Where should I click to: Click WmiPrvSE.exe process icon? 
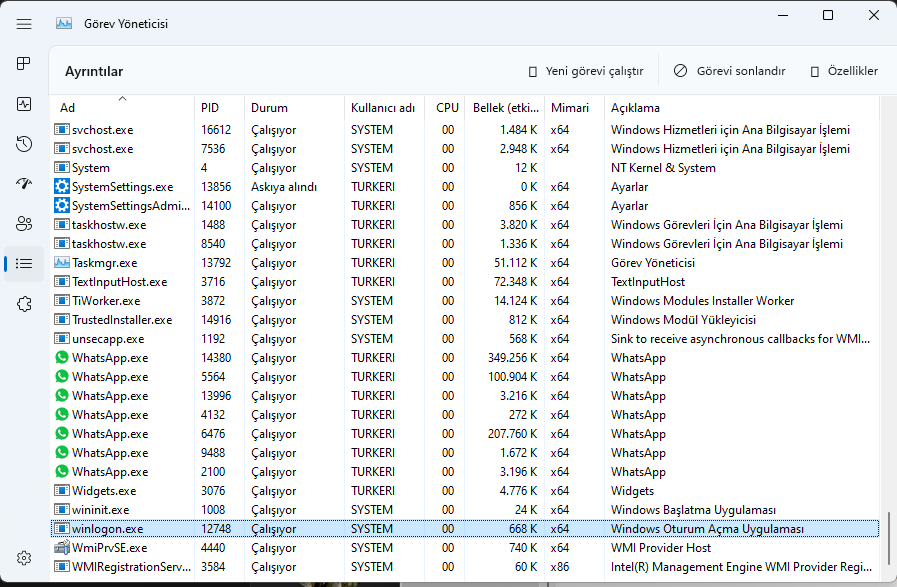[x=62, y=548]
